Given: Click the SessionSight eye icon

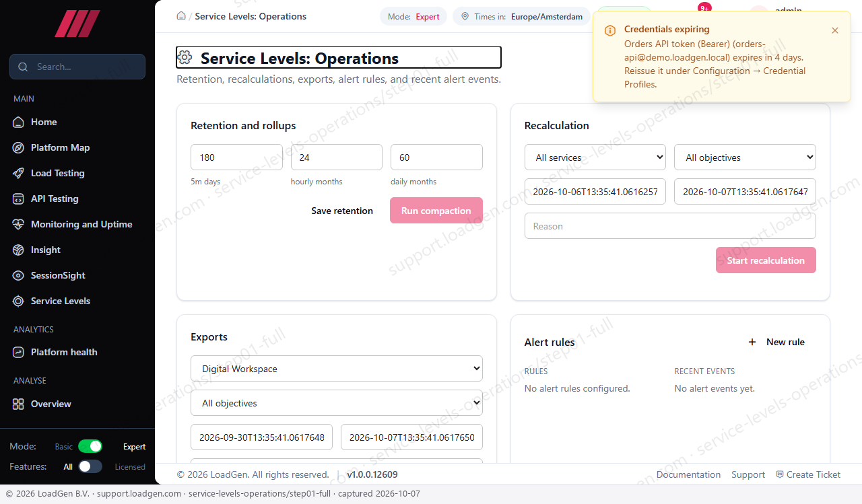Looking at the screenshot, I should tap(18, 275).
